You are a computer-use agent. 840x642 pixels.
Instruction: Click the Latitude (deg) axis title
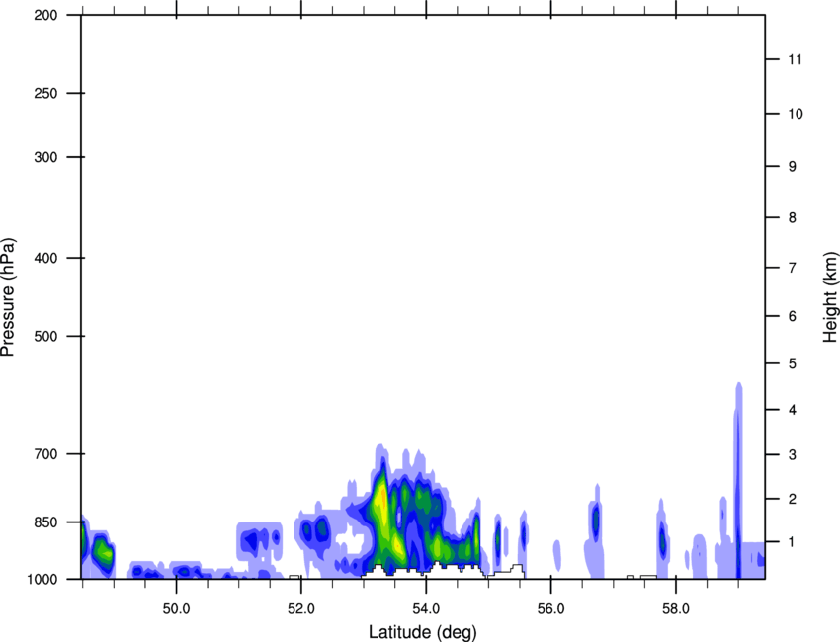422,632
